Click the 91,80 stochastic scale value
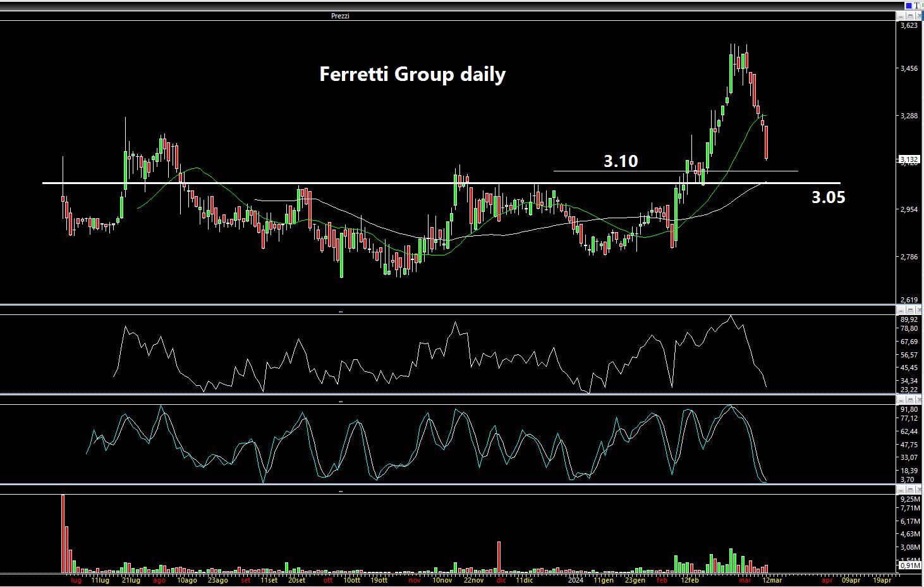Viewport: 924px width, 587px height. 909,410
